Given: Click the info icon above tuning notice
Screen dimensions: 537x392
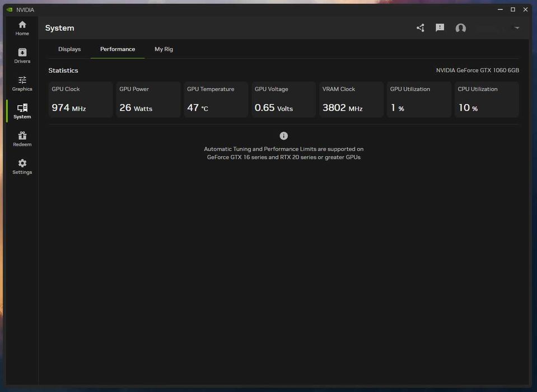Looking at the screenshot, I should pyautogui.click(x=283, y=136).
